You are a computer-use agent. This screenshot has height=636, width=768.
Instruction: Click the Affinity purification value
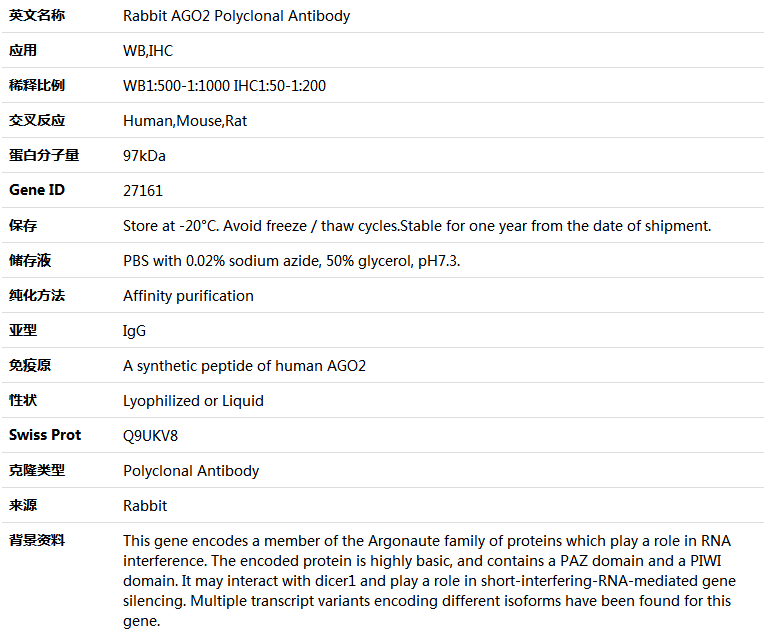click(188, 296)
